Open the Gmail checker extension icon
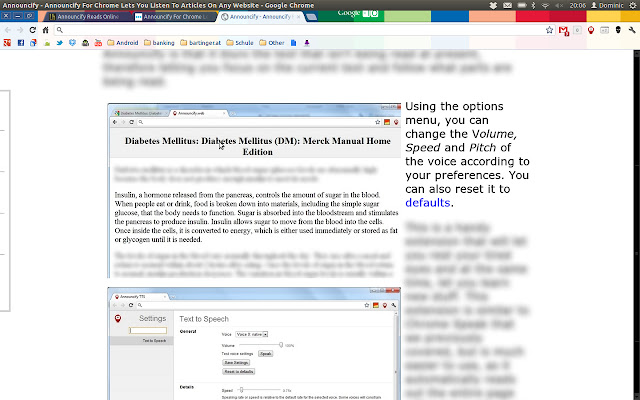 tap(564, 30)
